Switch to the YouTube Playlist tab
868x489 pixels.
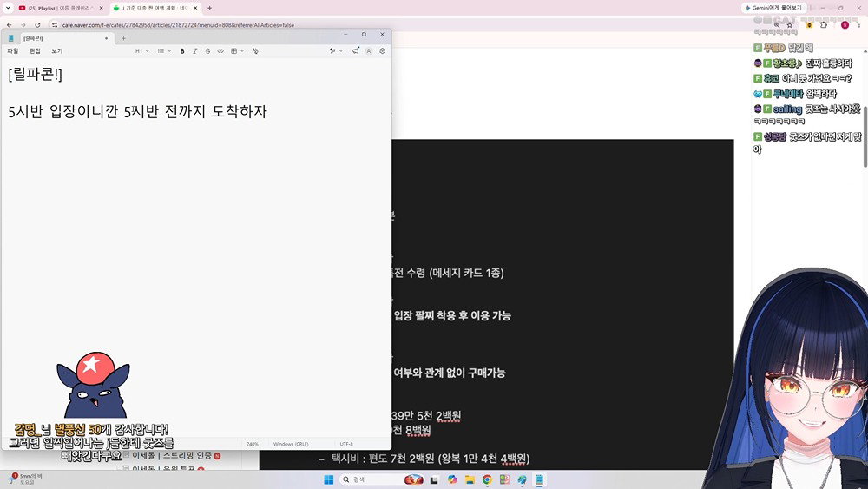61,9
